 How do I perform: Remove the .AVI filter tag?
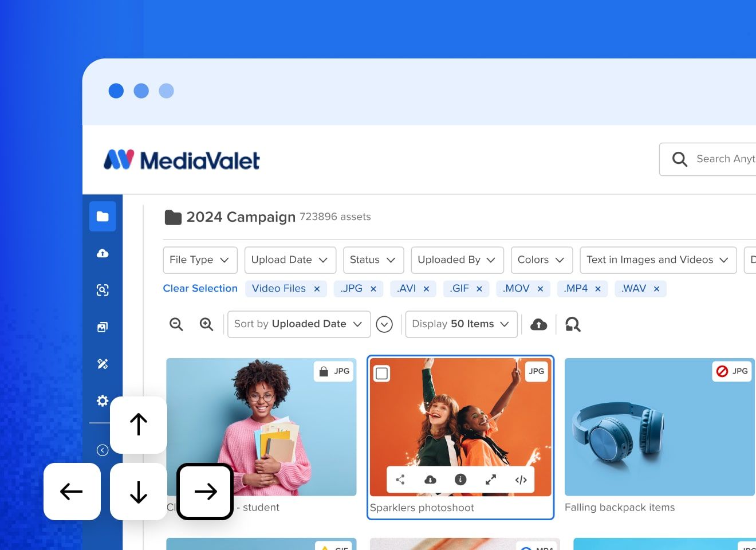coord(426,289)
